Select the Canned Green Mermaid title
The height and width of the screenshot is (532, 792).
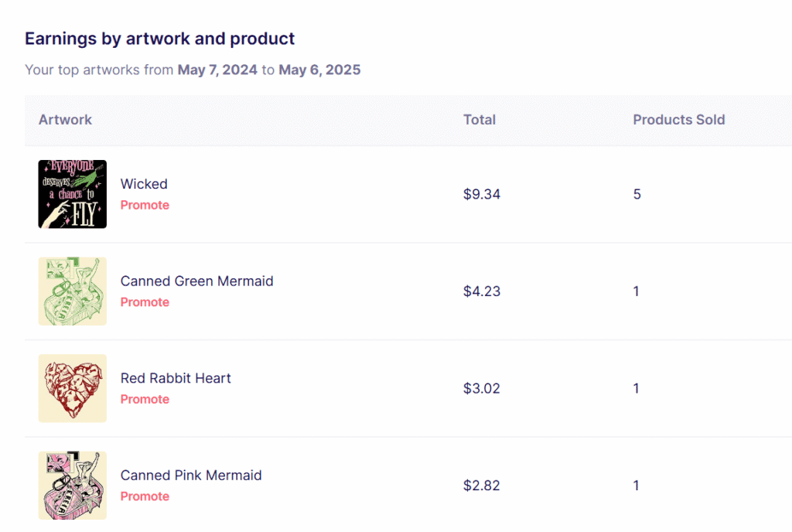tap(197, 281)
